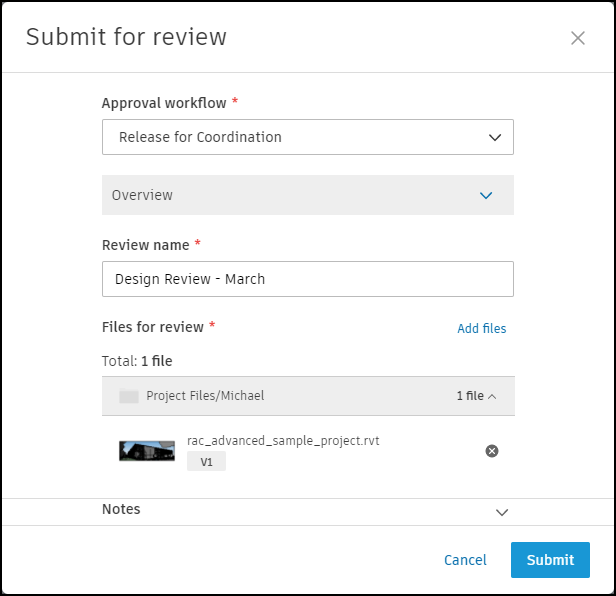616x596 pixels.
Task: Expand the Notes section
Action: [x=502, y=512]
